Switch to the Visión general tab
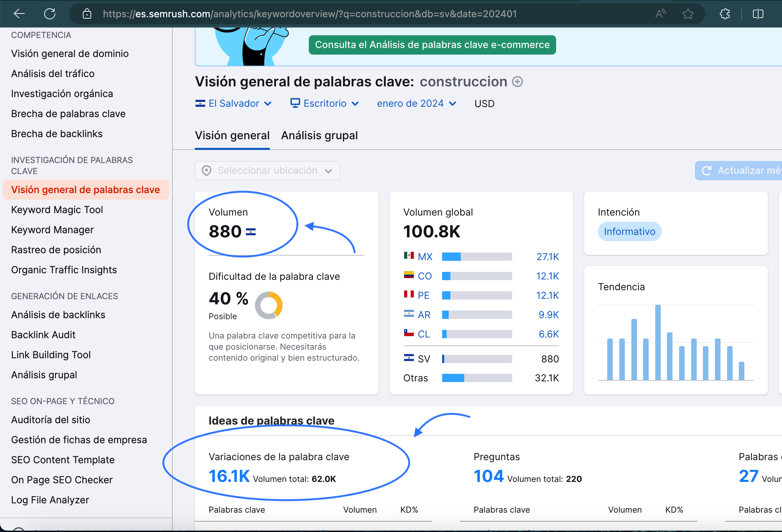 coord(232,135)
